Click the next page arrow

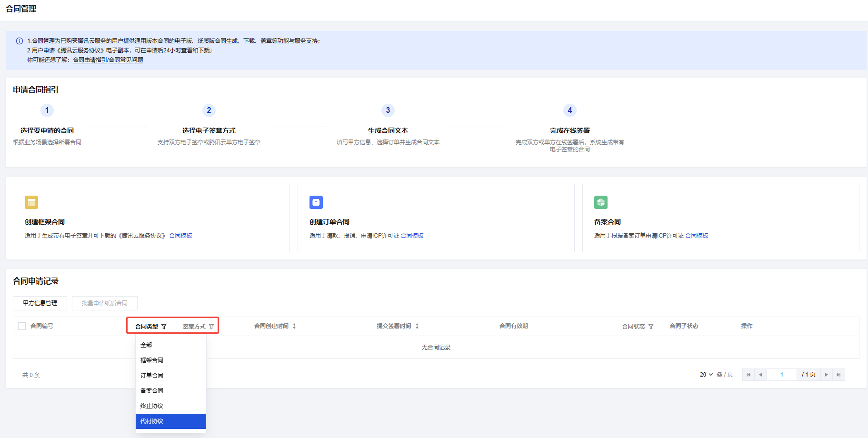[827, 375]
